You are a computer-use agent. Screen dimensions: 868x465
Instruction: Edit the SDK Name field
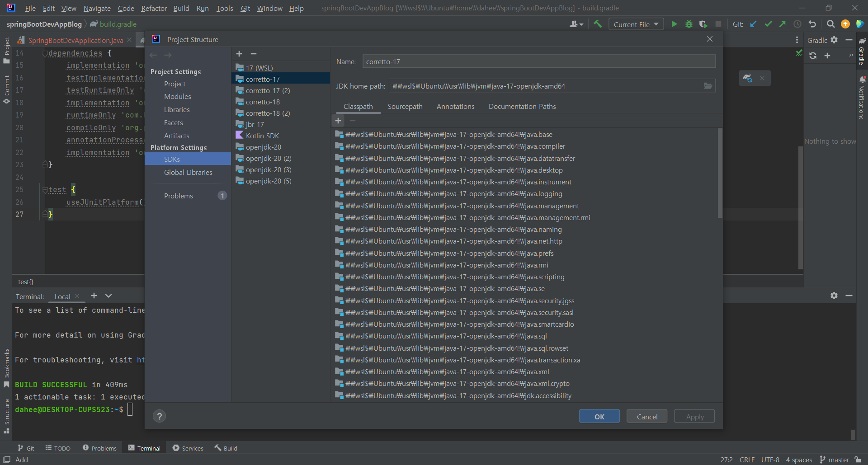coord(539,62)
